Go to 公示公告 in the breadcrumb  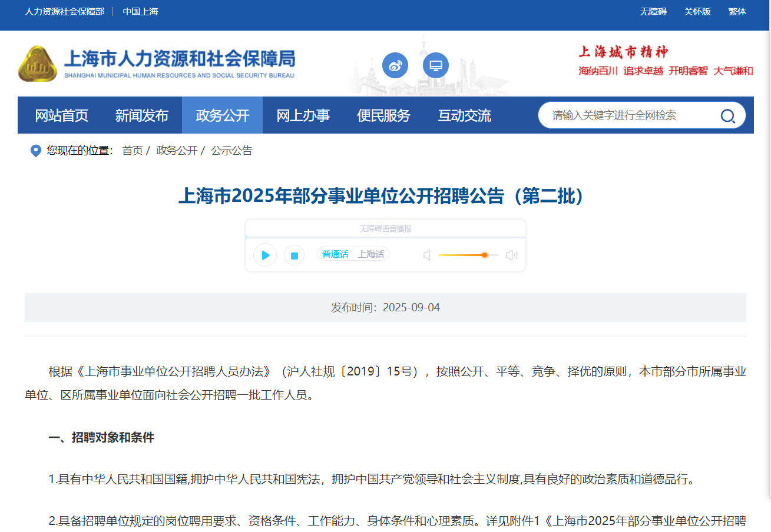pos(231,151)
